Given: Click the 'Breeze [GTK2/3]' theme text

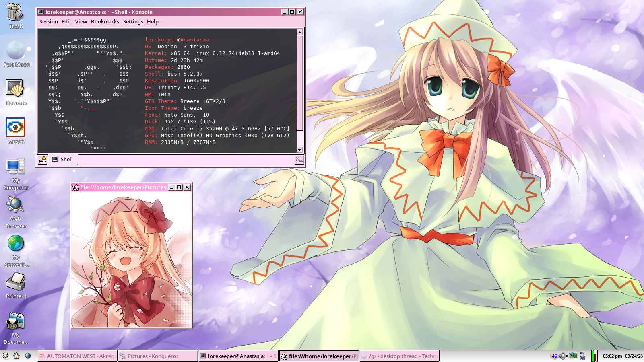Looking at the screenshot, I should pyautogui.click(x=204, y=101).
